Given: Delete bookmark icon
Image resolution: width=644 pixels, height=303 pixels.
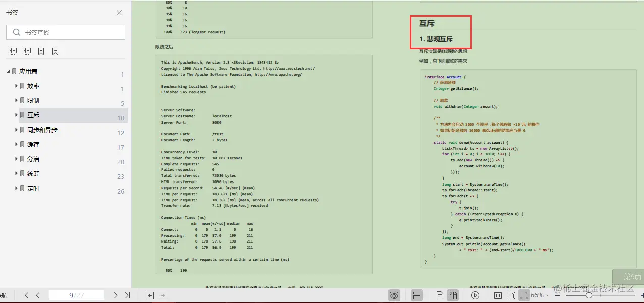Looking at the screenshot, I should [x=56, y=51].
